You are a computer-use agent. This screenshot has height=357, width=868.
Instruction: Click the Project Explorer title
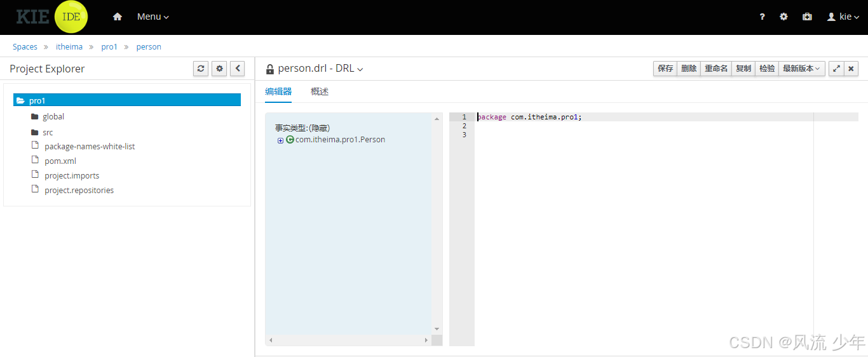pos(47,69)
